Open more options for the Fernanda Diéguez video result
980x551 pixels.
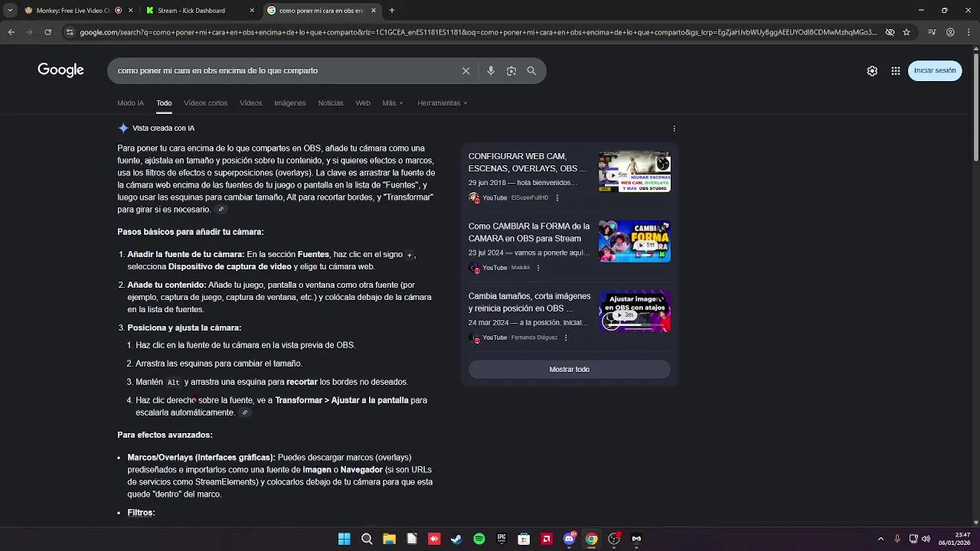pyautogui.click(x=566, y=337)
